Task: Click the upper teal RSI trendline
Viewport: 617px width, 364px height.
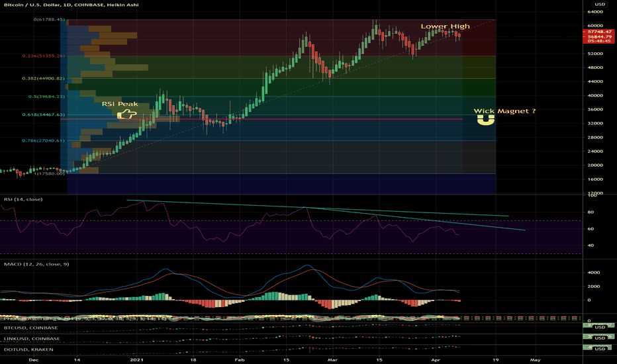Action: 318,208
